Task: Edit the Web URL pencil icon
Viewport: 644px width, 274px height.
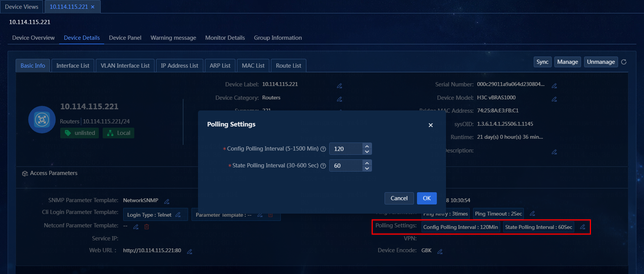Action: tap(190, 251)
